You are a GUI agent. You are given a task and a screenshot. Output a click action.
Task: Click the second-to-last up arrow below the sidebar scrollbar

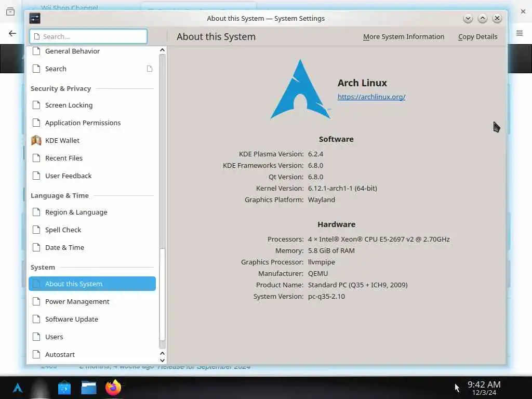162,353
